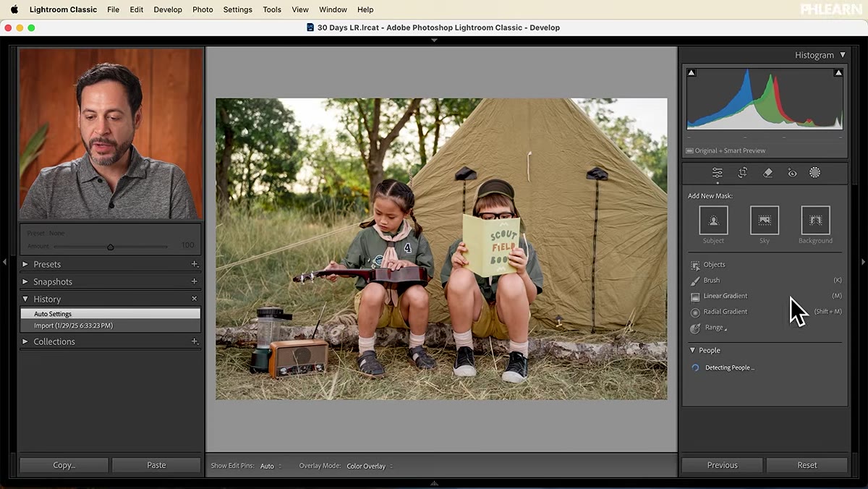Click the Paste button
Screen dimensions: 868x489
tap(156, 465)
